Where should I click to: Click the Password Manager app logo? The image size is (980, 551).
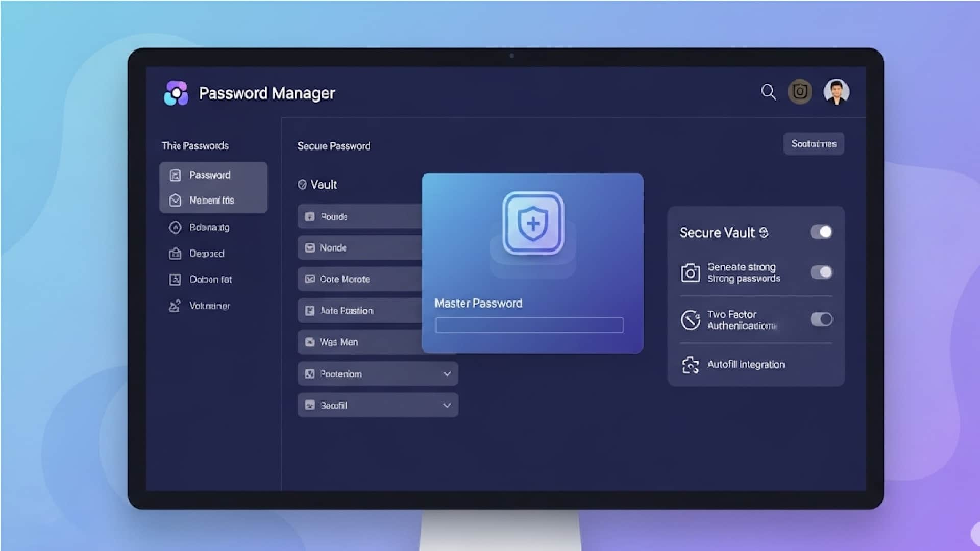coord(176,93)
